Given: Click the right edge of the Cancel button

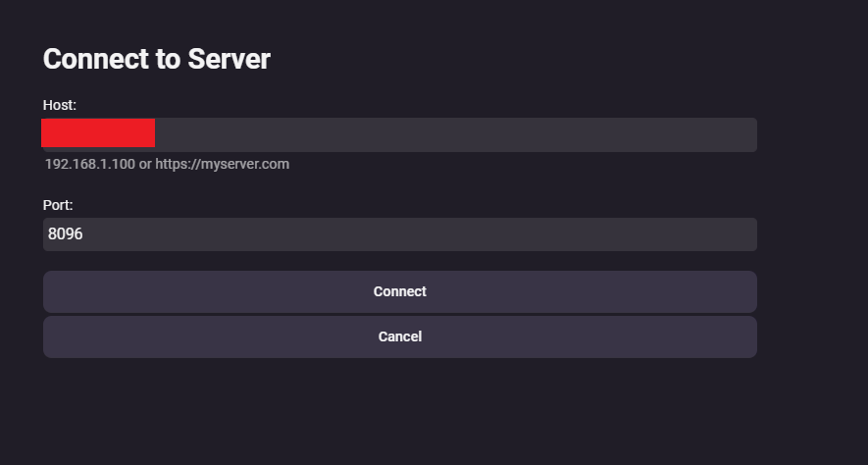Looking at the screenshot, I should (x=747, y=336).
